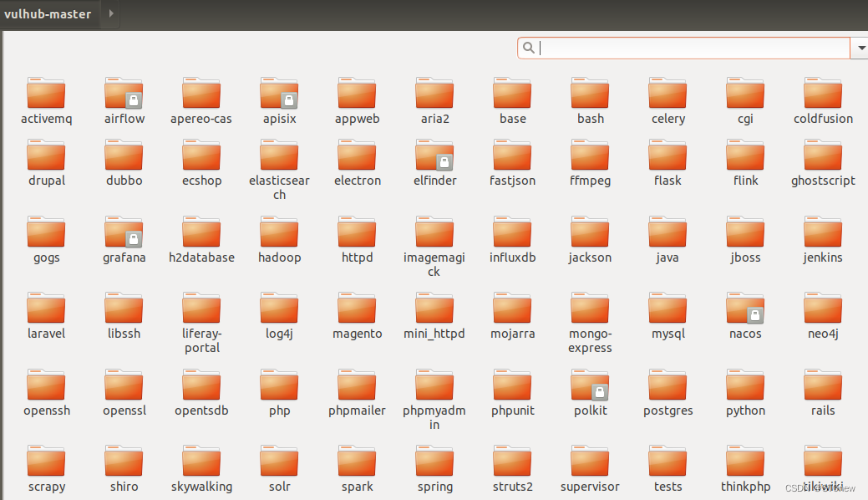Screen dimensions: 868x500
Task: Select the bash folder icon
Action: tap(590, 93)
